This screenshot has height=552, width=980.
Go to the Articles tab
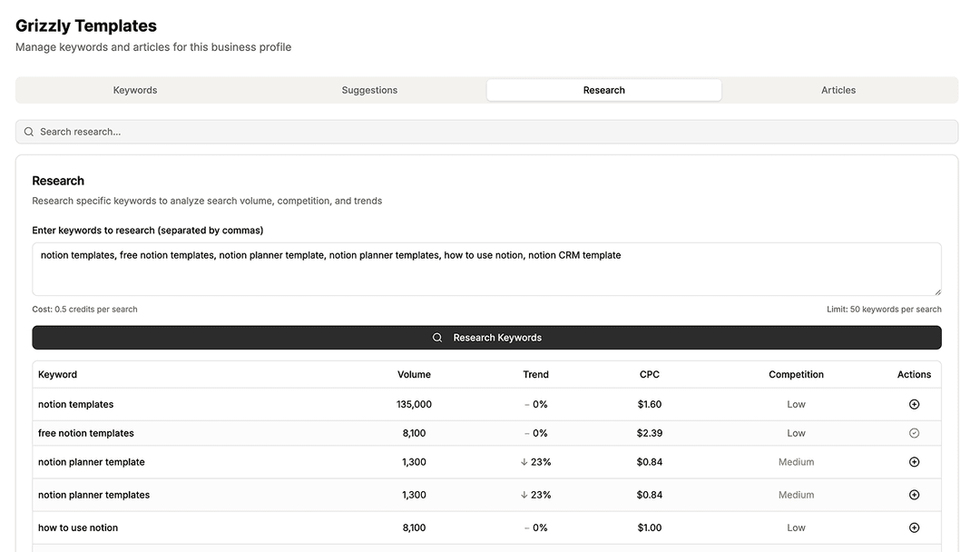click(838, 90)
